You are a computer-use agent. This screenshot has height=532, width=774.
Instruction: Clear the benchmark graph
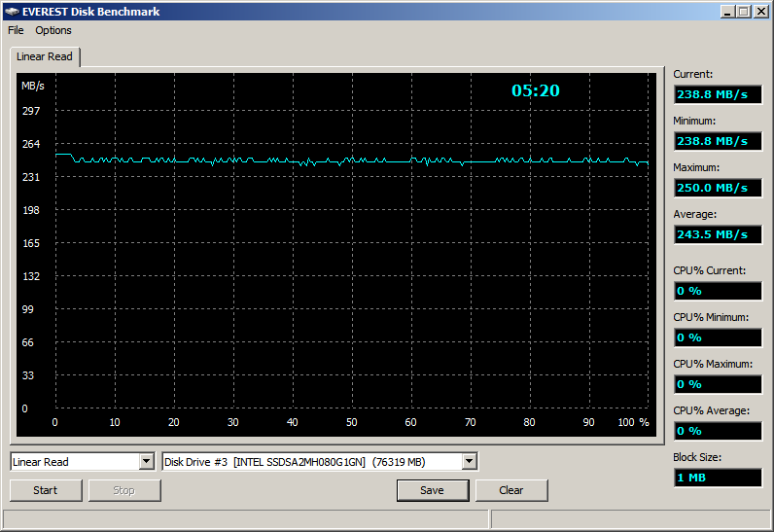(x=510, y=490)
